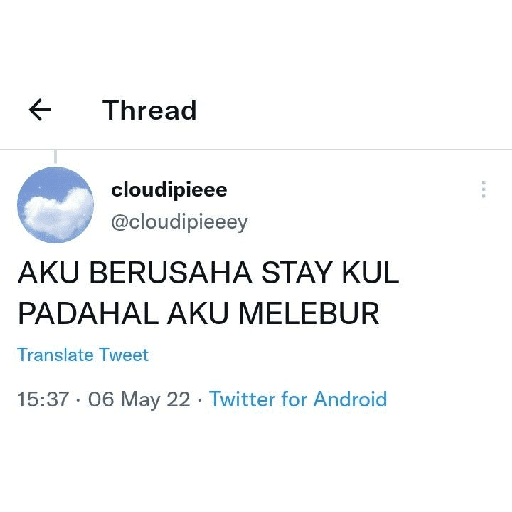
Task: Select the Thread header title
Action: tap(149, 110)
